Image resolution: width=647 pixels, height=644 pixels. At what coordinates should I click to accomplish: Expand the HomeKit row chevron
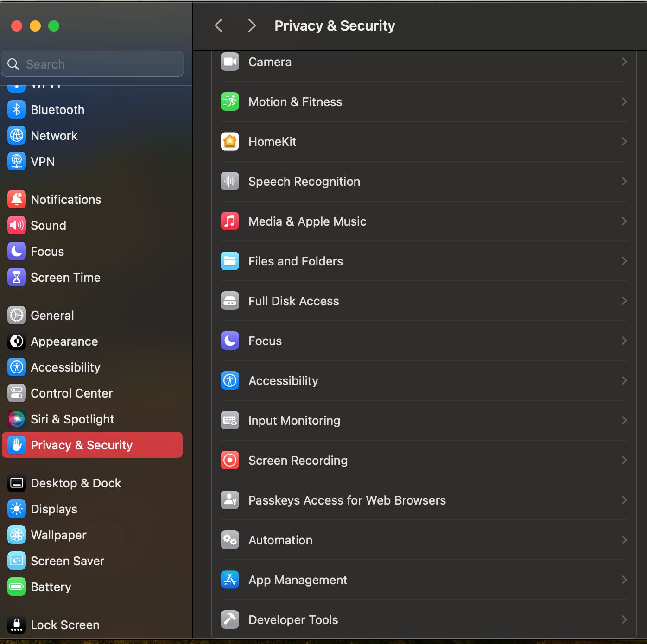click(624, 142)
